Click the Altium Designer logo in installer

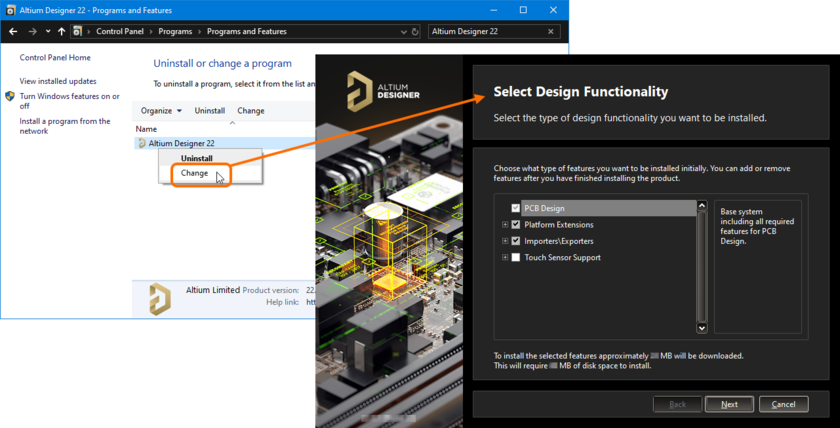click(x=383, y=92)
